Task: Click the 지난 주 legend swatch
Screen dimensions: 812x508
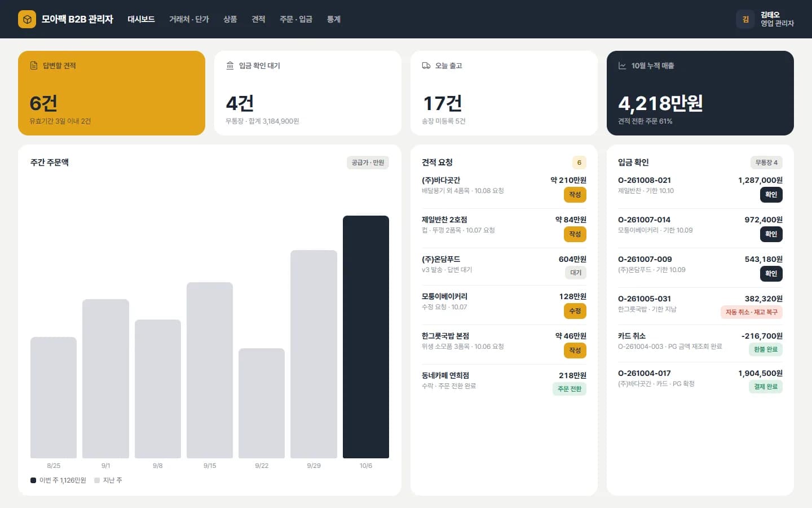Action: coord(97,480)
